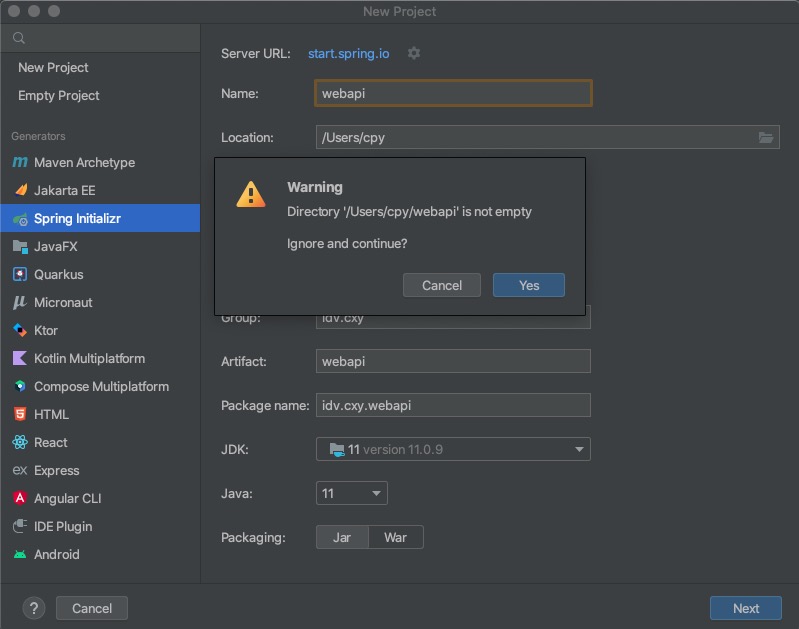The image size is (799, 629).
Task: Open help with the question mark button
Action: (34, 608)
